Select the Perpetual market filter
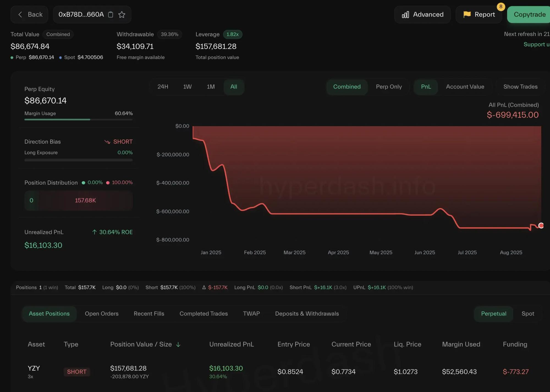 tap(494, 314)
